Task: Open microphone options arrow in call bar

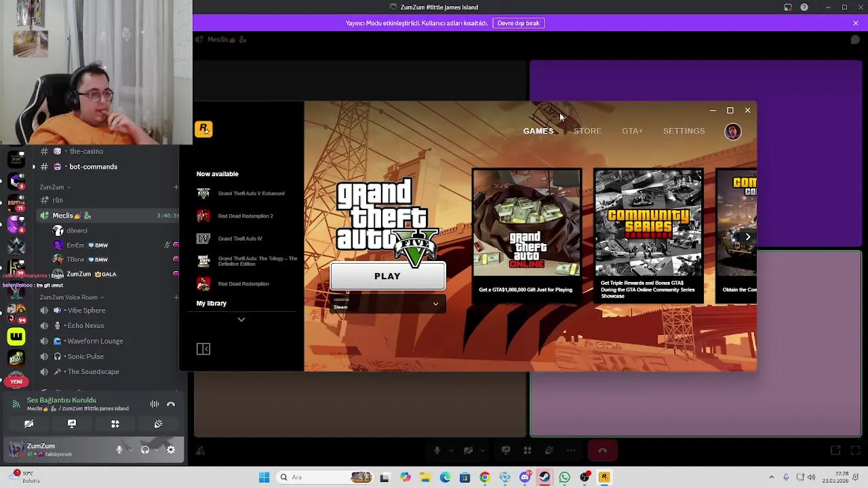Action: pos(452,451)
